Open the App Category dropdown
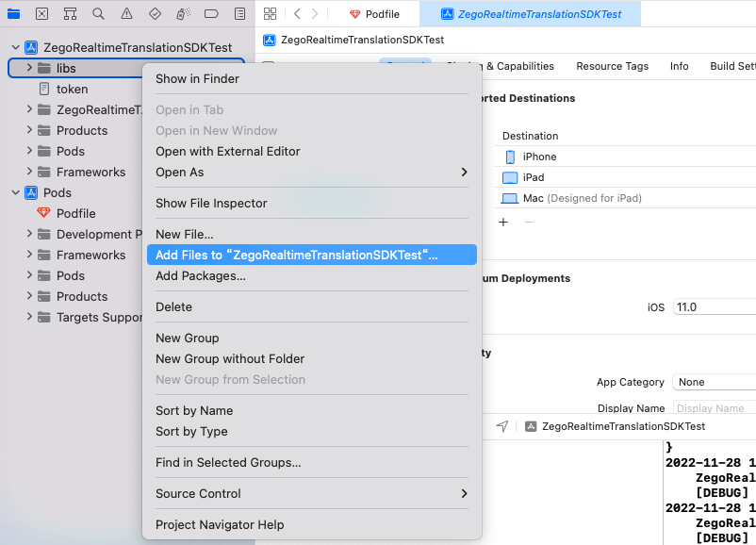The height and width of the screenshot is (545, 756). (715, 382)
